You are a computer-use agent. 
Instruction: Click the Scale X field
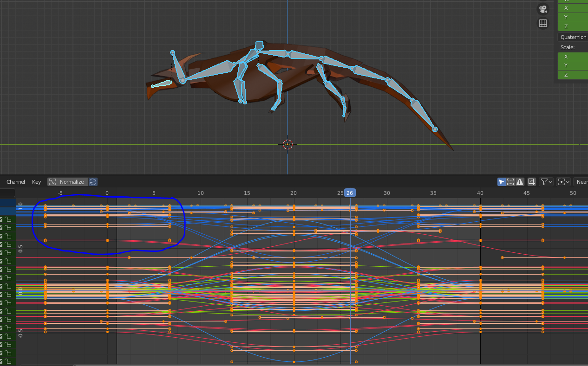tap(573, 57)
